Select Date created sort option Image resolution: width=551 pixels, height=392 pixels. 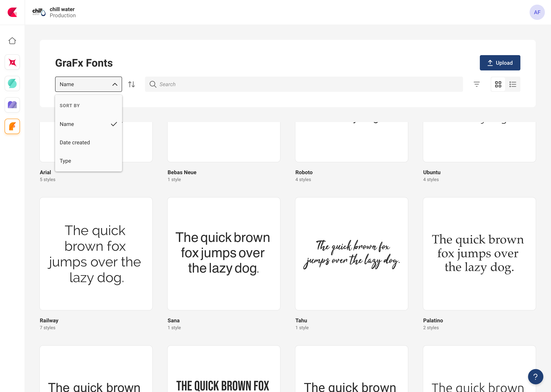(x=89, y=142)
